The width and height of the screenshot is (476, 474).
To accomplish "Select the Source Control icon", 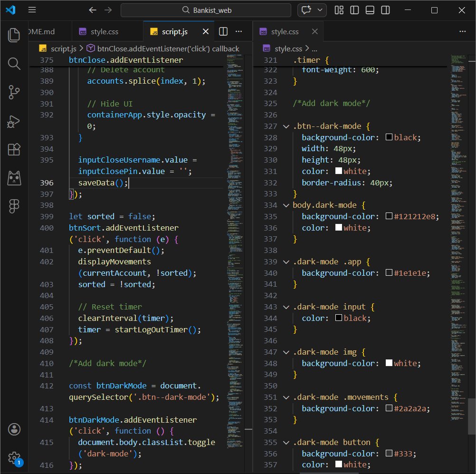I will tap(14, 92).
